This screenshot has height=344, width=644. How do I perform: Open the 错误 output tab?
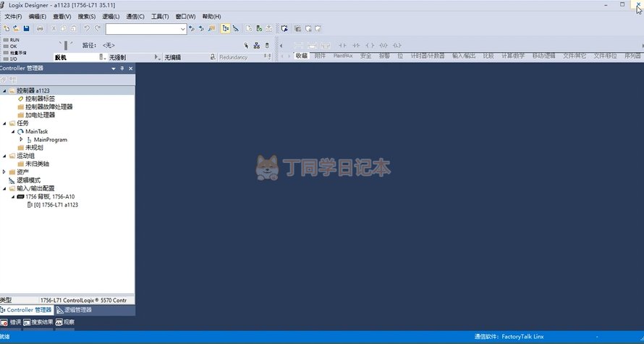click(x=11, y=322)
